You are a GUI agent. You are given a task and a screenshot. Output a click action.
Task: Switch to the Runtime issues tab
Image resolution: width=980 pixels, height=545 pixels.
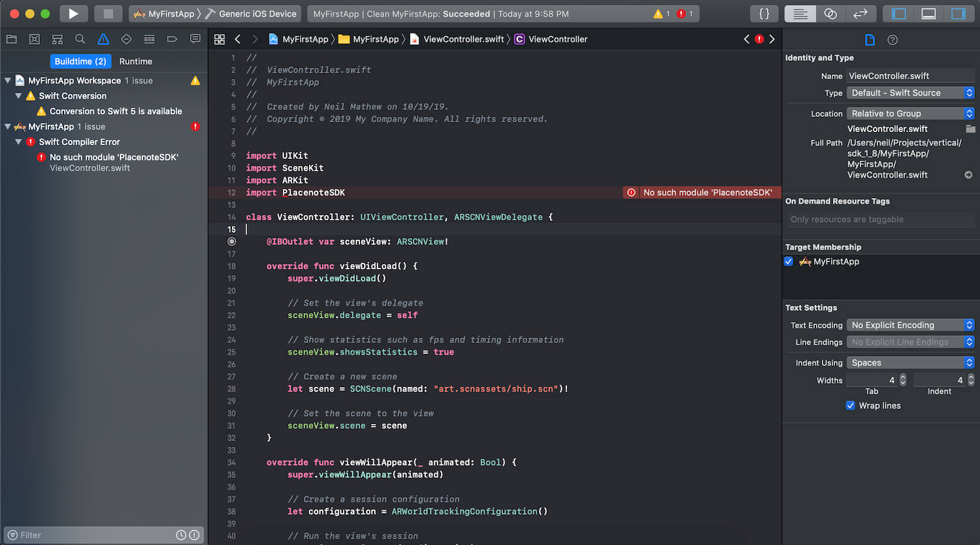135,61
